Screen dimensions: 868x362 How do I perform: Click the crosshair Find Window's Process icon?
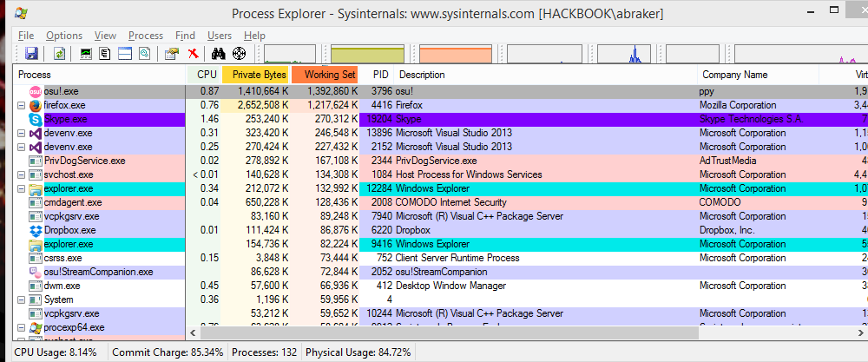(239, 54)
